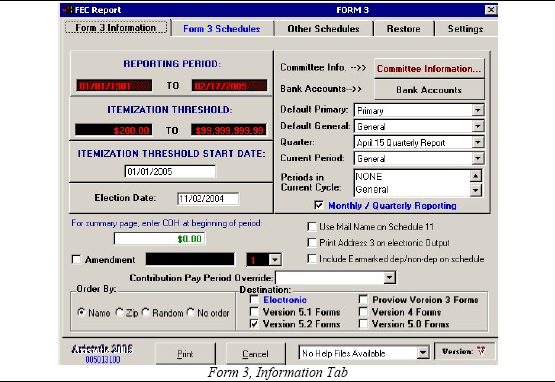Uncheck the Version 5.2 Forms option
Screen dimensions: 555x382
(254, 324)
